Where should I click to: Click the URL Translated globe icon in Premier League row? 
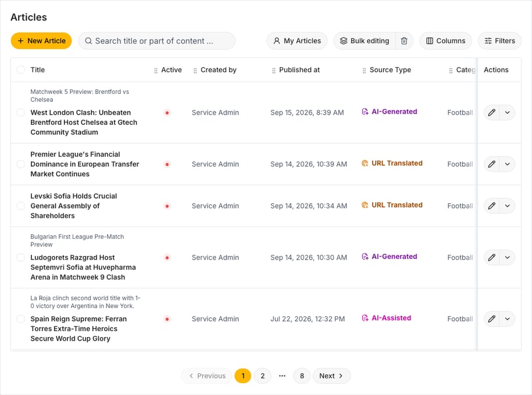coord(365,163)
